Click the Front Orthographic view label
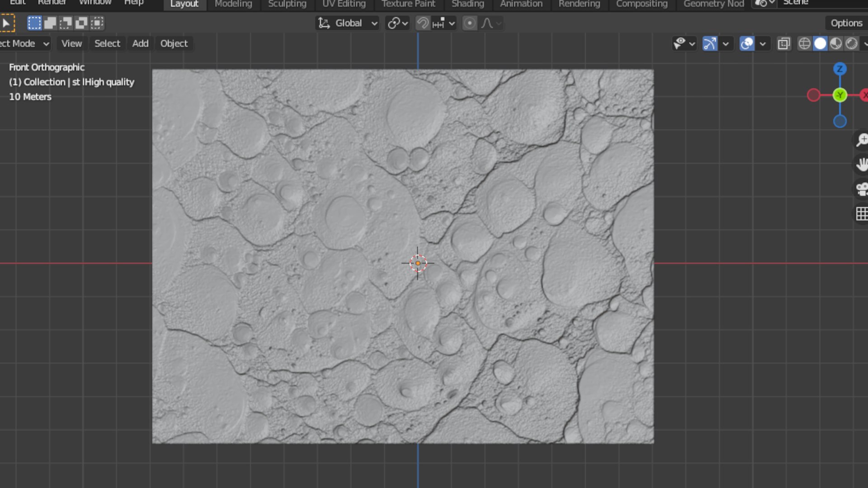Viewport: 868px width, 488px height. pyautogui.click(x=47, y=67)
